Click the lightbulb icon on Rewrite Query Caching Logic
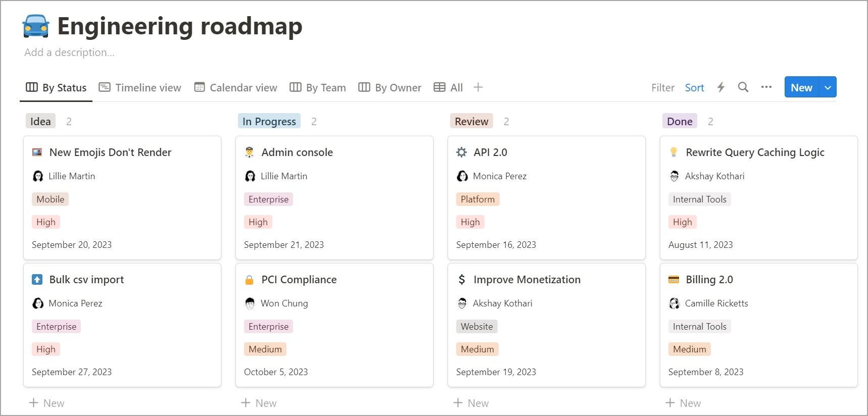Viewport: 868px width, 416px height. 674,152
